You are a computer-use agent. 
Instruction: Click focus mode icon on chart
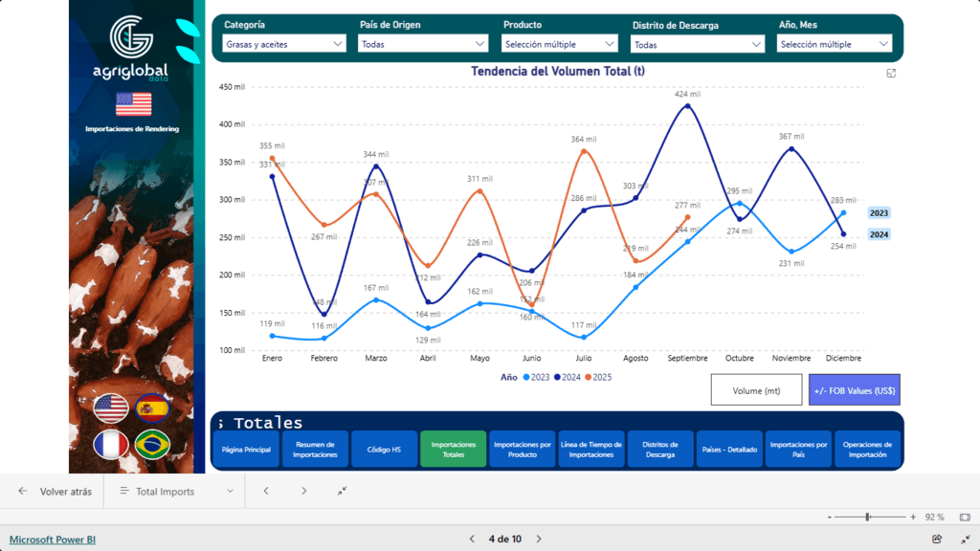(x=891, y=74)
